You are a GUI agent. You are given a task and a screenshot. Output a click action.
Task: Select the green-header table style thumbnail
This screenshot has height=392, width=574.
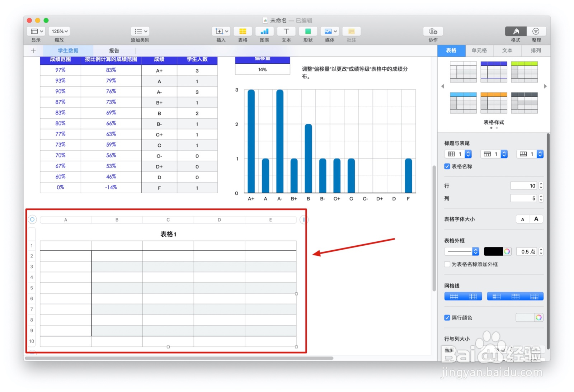pos(524,72)
